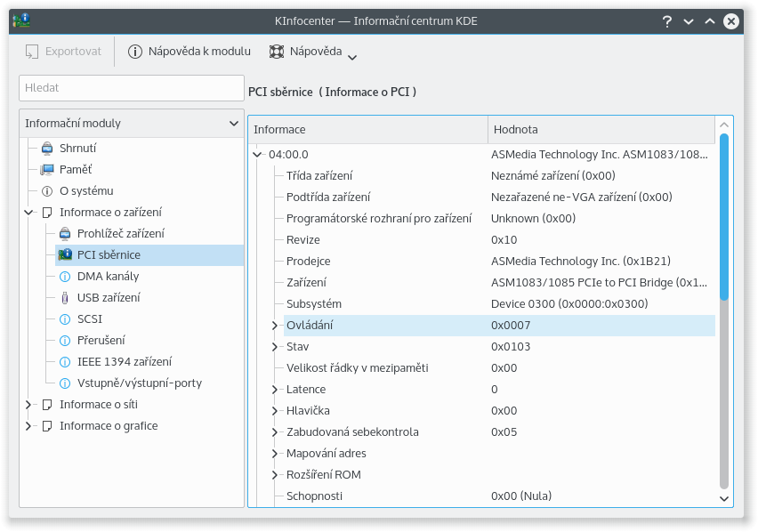This screenshot has height=532, width=758.
Task: Click the KInfocenter app icon in title bar
Action: [x=21, y=20]
